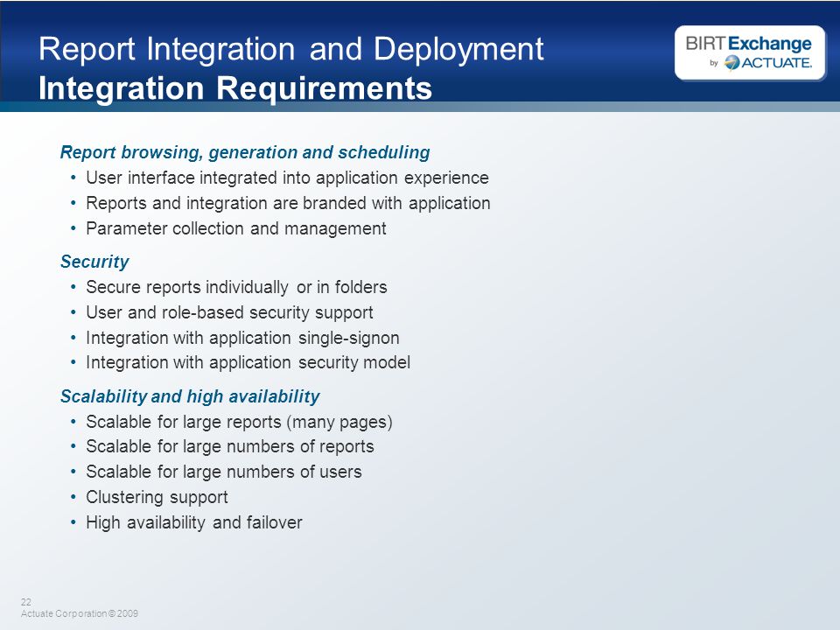Click the BIRT Exchange by Actuate logo

(x=750, y=53)
